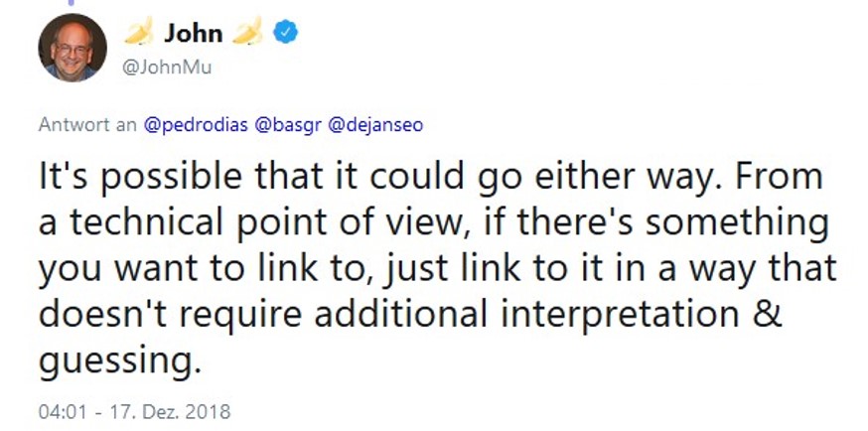868x431 pixels.
Task: Click the word "interpretation" in the tweet
Action: pos(620,316)
